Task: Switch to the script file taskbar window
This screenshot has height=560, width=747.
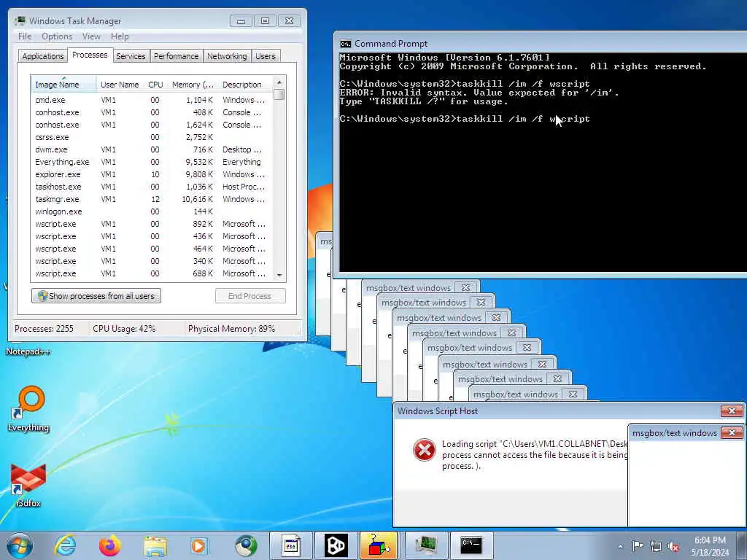Action: click(x=291, y=545)
